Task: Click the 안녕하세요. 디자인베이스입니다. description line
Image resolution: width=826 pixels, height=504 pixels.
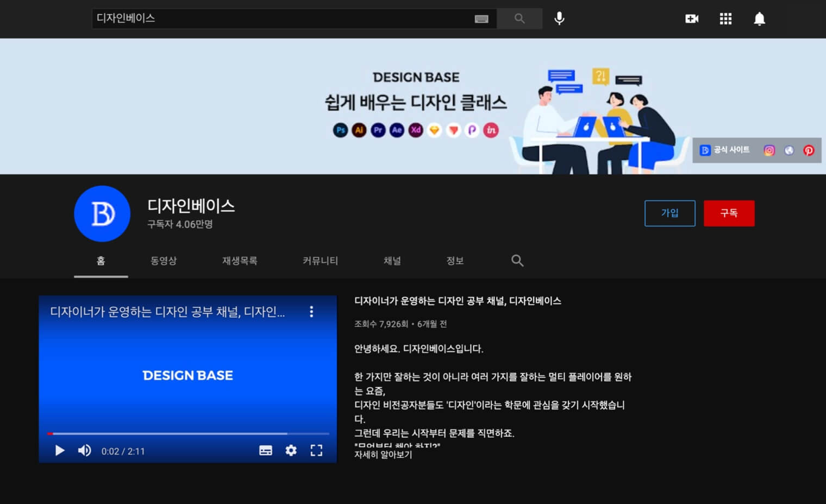Action: pyautogui.click(x=418, y=349)
